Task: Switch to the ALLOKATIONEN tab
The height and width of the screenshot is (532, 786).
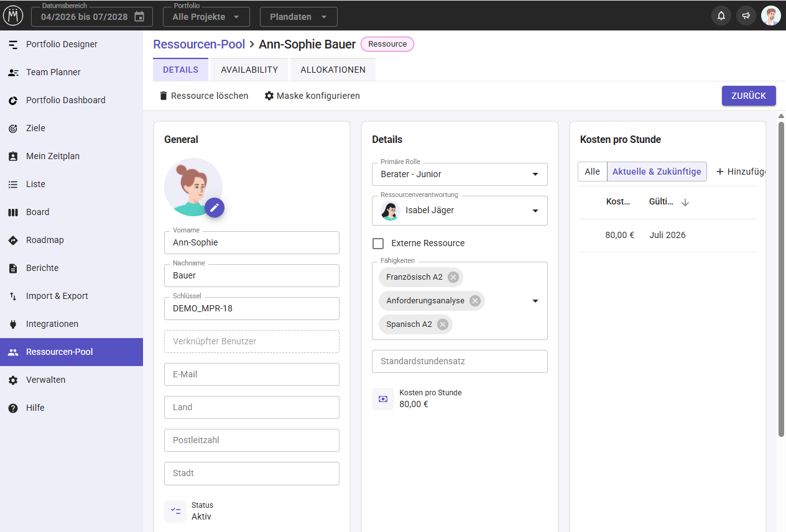Action: [x=333, y=70]
